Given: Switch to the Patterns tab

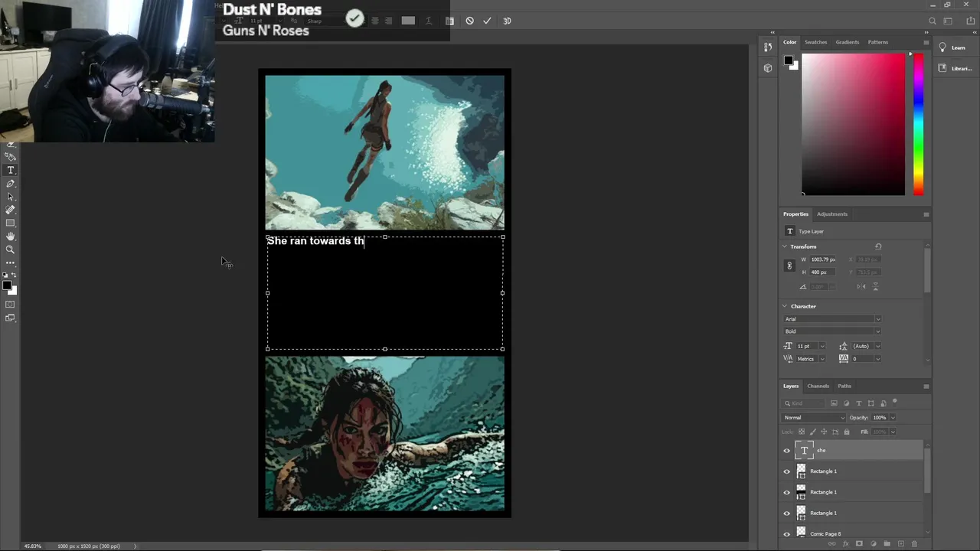Looking at the screenshot, I should point(878,42).
